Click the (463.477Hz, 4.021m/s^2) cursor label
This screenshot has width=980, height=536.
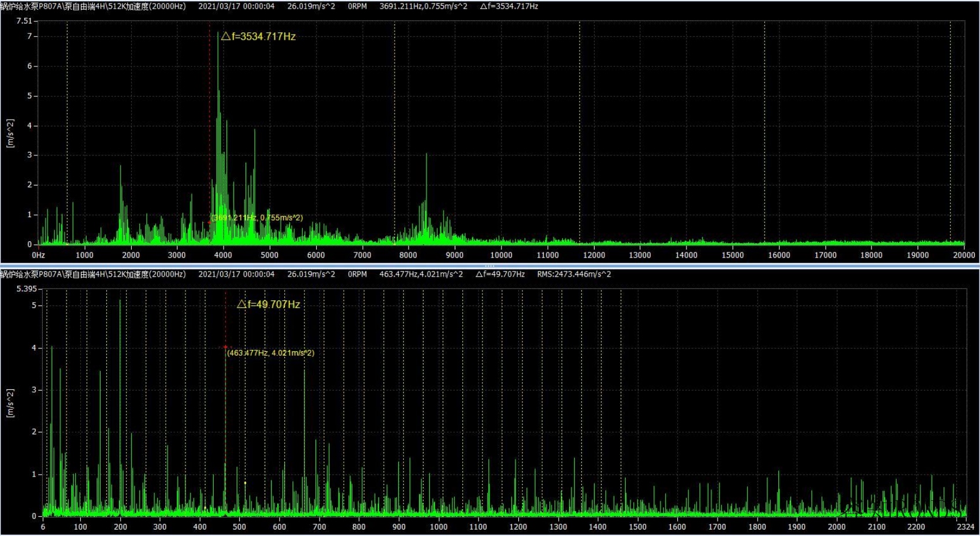point(270,353)
